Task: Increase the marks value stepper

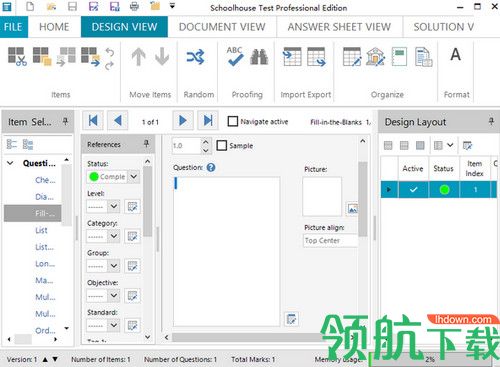Action: pos(206,142)
